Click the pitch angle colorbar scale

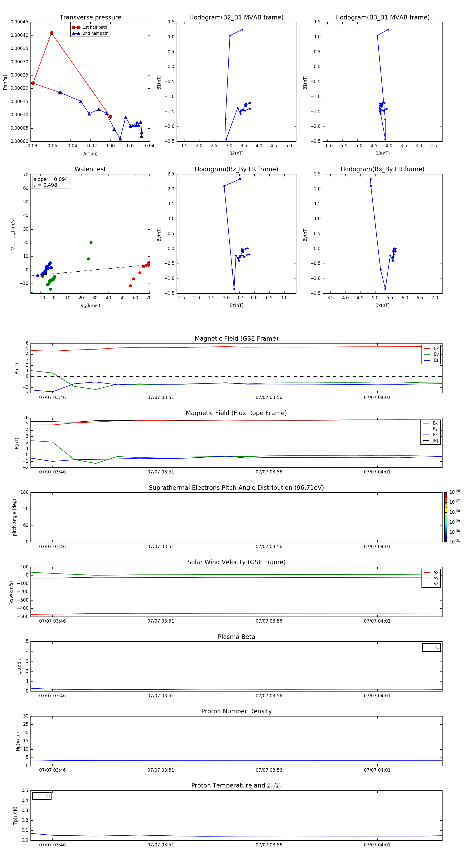(x=446, y=517)
